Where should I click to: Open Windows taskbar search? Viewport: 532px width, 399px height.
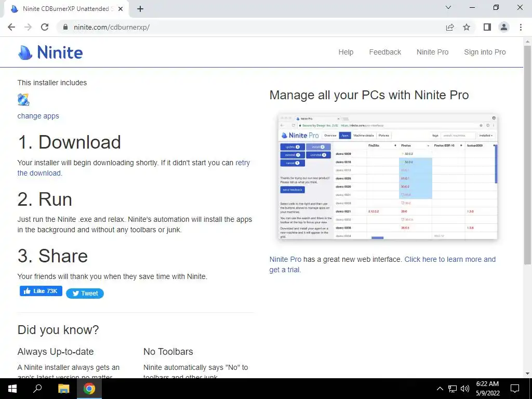(x=37, y=389)
